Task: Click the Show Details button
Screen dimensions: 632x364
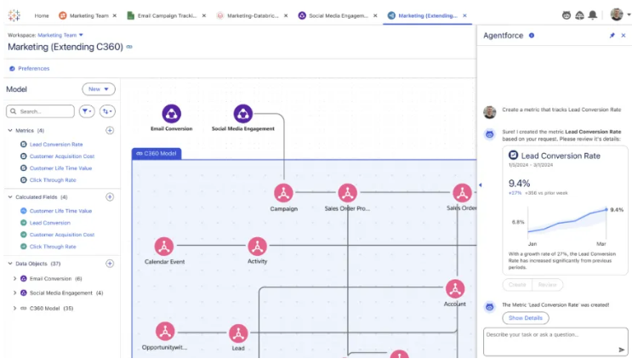Action: (x=525, y=318)
